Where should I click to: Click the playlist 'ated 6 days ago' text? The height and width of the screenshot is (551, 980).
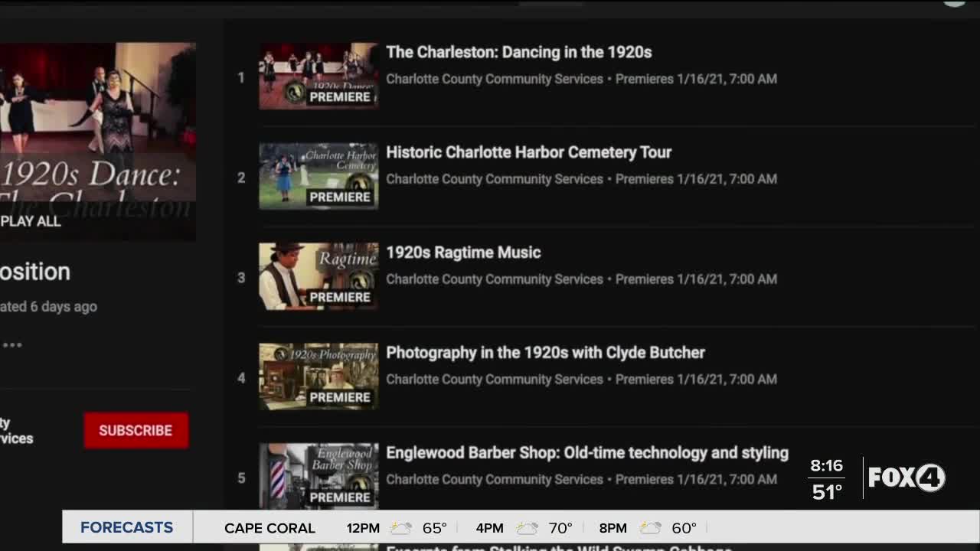point(48,307)
